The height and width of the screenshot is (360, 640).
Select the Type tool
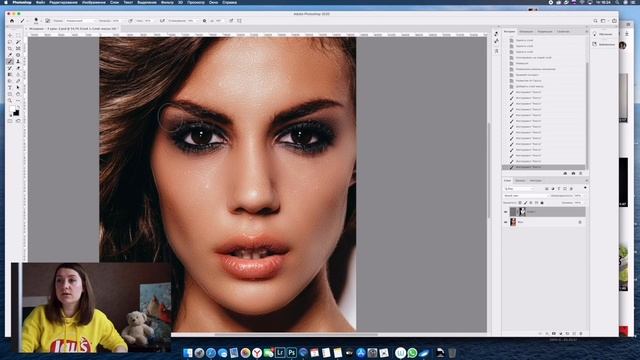click(x=10, y=87)
